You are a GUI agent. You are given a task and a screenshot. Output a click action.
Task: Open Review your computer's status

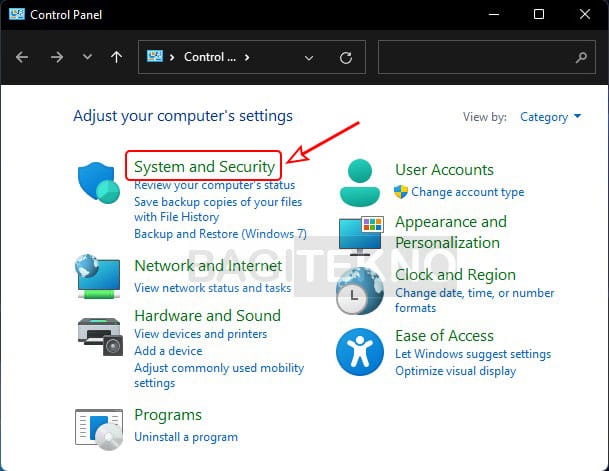point(214,185)
